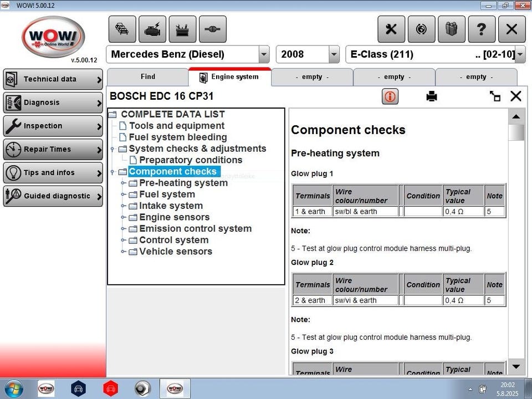Open the battery electrical toolbar icon
Screen dimensions: 532x399
[x=182, y=29]
